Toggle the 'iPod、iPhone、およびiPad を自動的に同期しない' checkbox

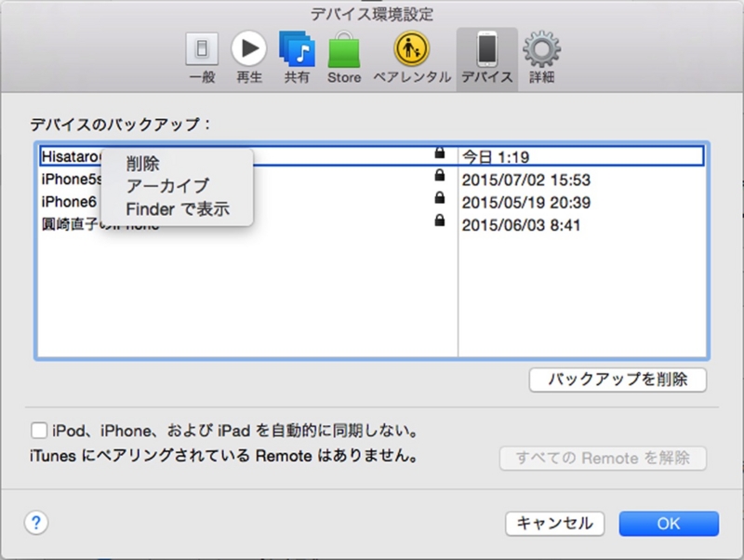point(39,431)
